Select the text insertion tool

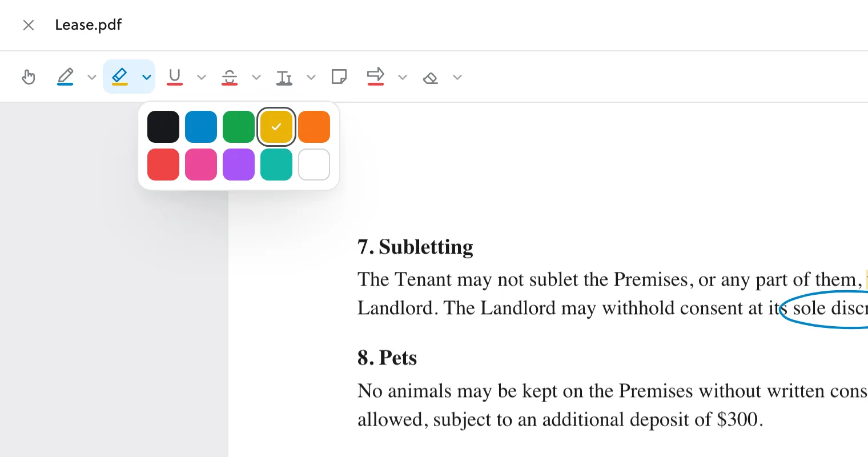(284, 77)
